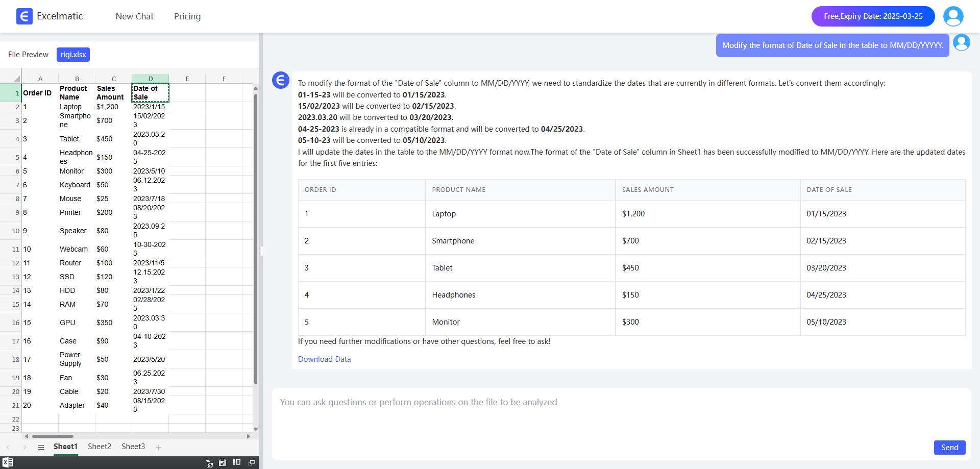This screenshot has height=469, width=980.
Task: Click the Download Data link
Action: (x=324, y=359)
